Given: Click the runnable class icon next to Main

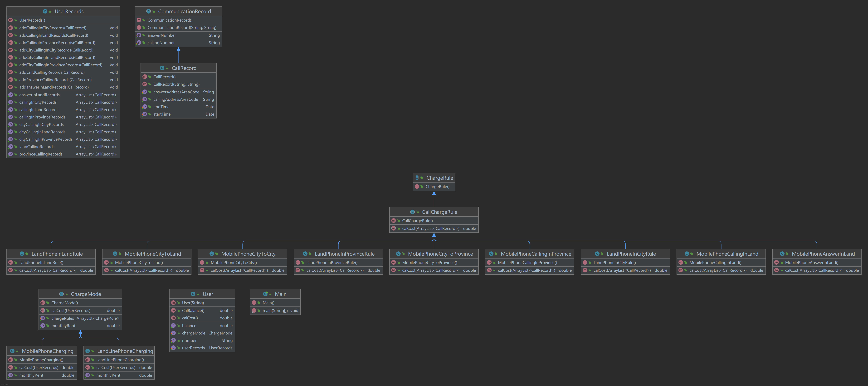Looking at the screenshot, I should click(265, 294).
